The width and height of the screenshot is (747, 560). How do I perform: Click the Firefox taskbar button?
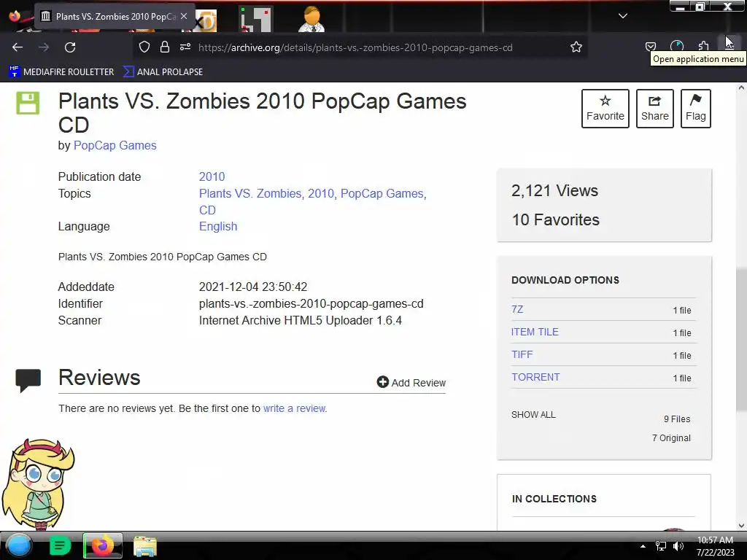point(102,545)
